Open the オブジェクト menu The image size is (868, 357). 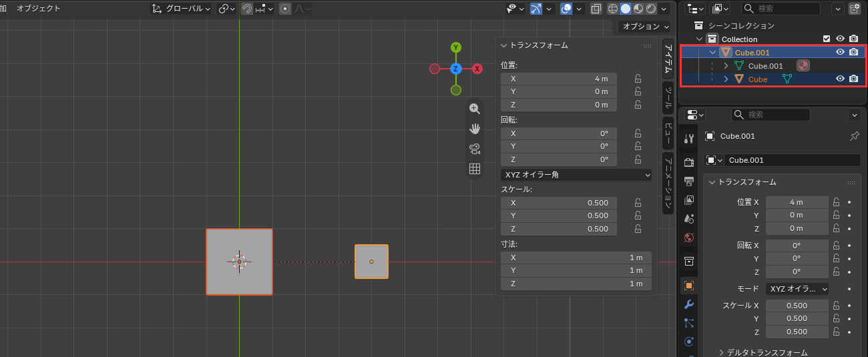click(39, 9)
